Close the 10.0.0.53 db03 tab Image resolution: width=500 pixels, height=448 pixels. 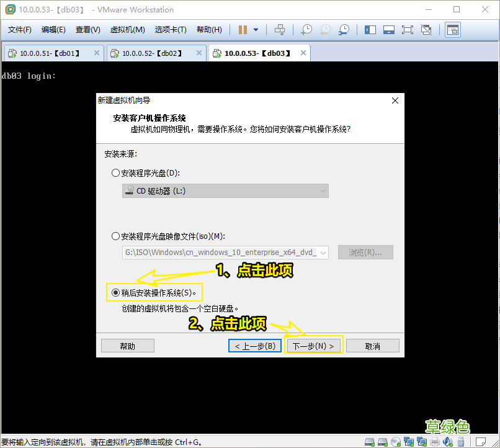(303, 53)
